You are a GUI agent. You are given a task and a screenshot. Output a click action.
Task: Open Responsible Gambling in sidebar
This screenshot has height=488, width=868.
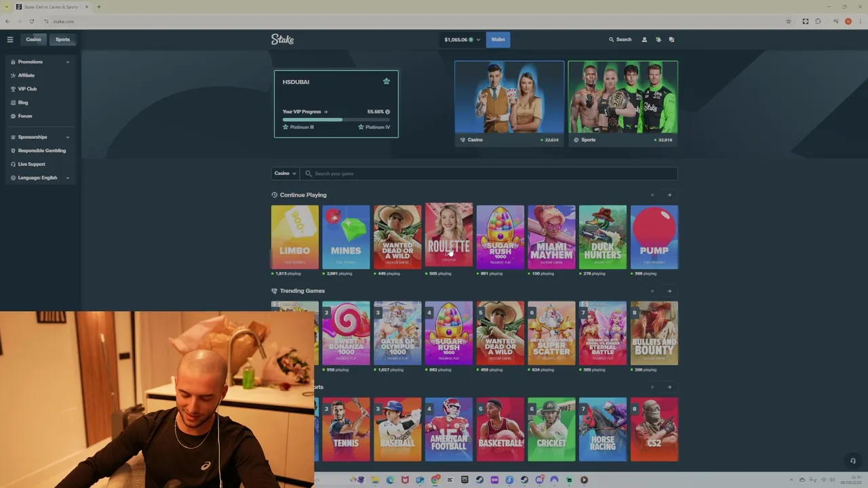41,150
